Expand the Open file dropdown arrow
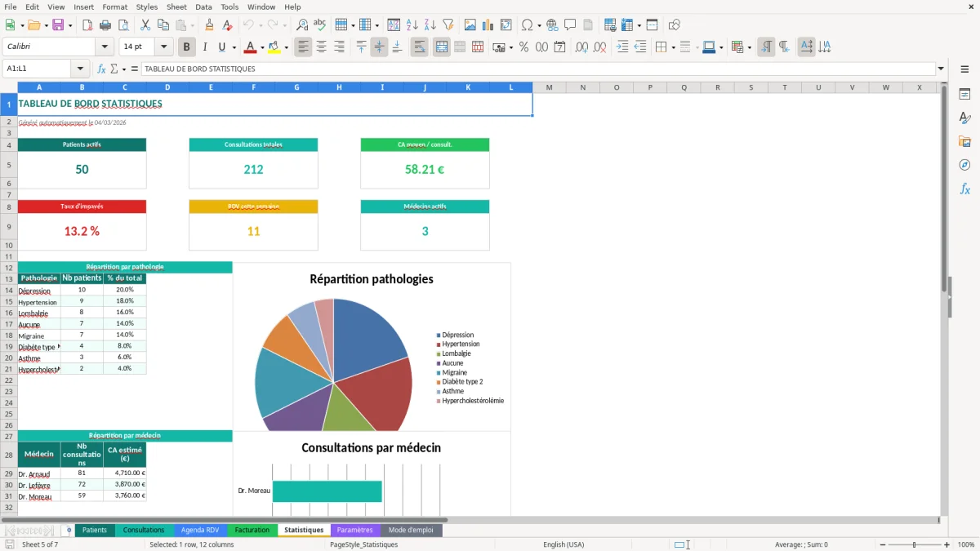The width and height of the screenshot is (980, 551). [46, 25]
